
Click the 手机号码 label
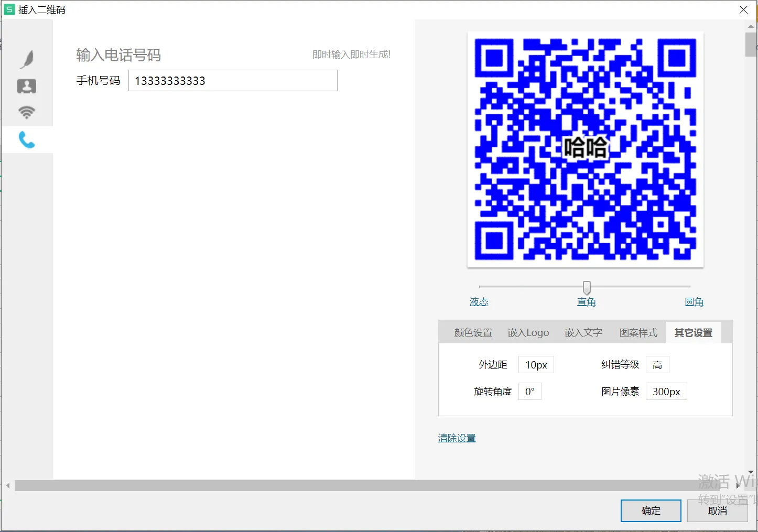pos(98,81)
